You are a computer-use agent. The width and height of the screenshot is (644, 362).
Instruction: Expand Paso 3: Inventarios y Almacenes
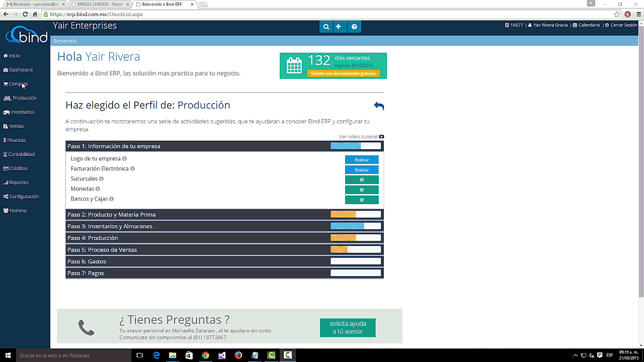pyautogui.click(x=224, y=226)
